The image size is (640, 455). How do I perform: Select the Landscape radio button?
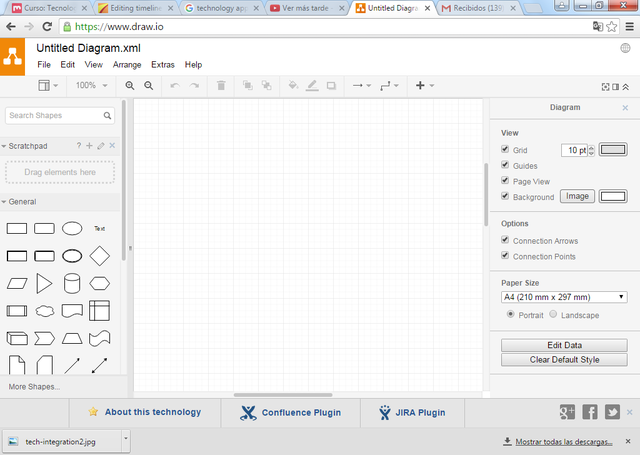(x=553, y=314)
